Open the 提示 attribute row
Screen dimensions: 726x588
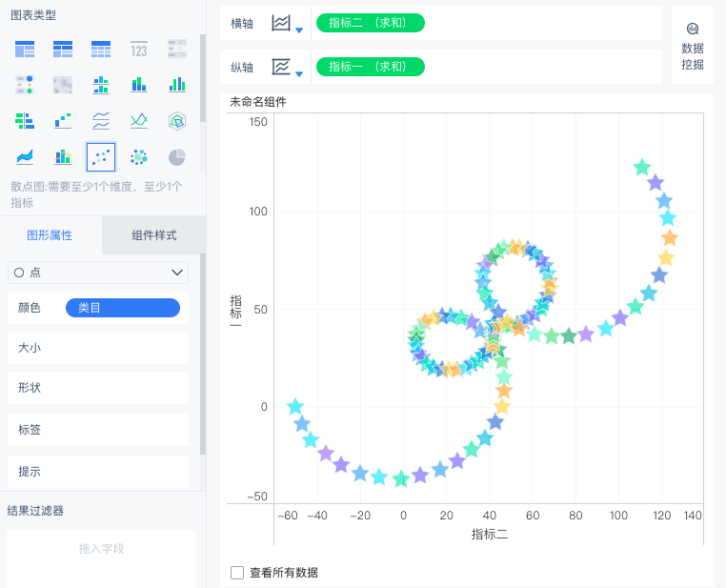point(98,472)
